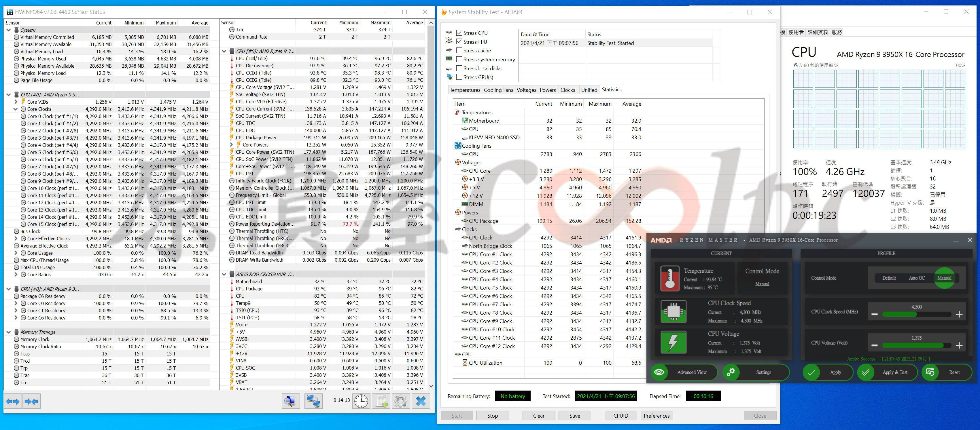
Task: Click Cooling Fans icon in AIDA64 statistics
Action: pos(458,146)
